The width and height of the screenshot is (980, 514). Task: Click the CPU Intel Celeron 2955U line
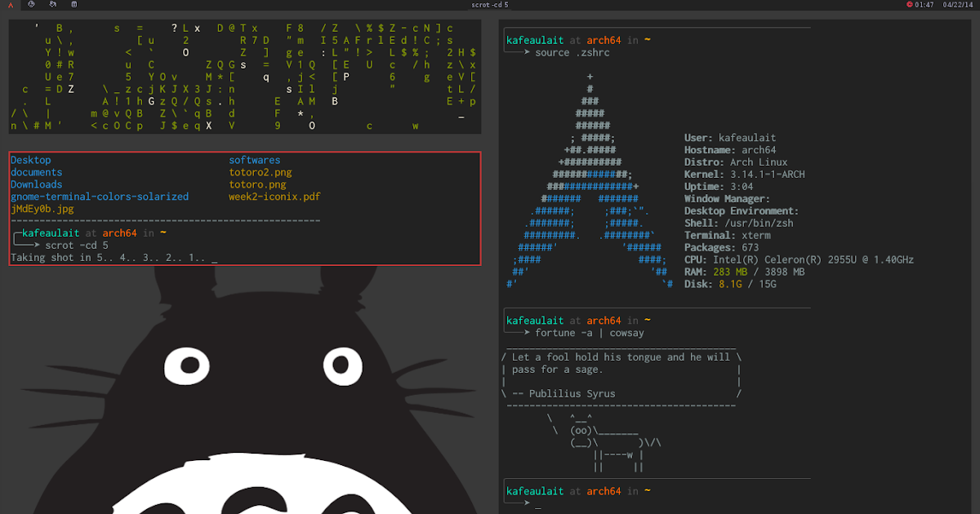point(799,260)
